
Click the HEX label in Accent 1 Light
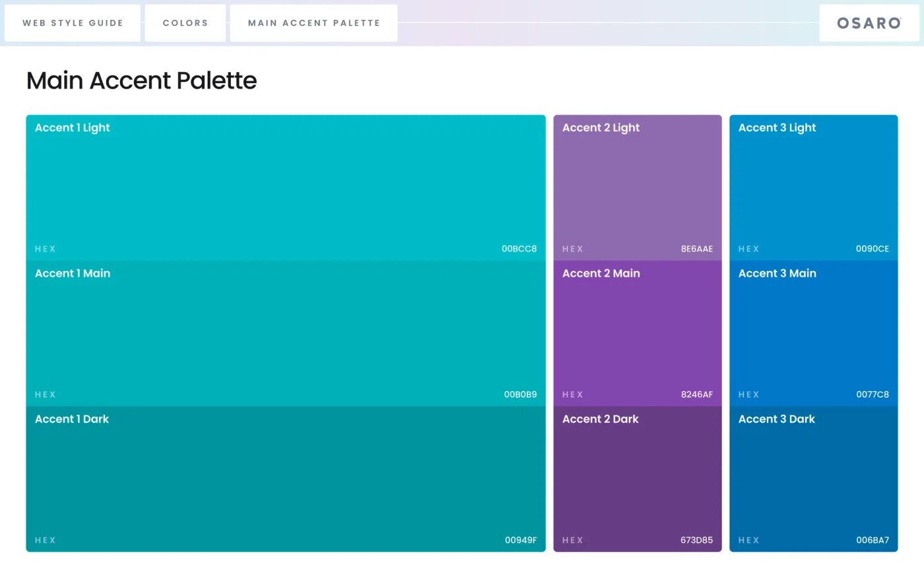46,249
